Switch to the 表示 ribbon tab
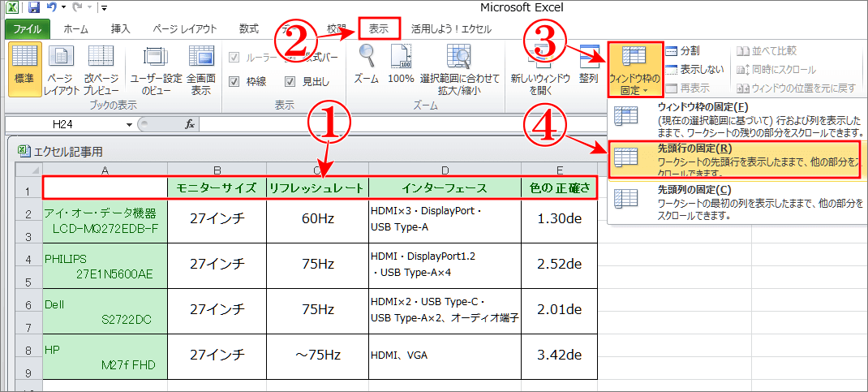868x392 pixels. coord(379,29)
